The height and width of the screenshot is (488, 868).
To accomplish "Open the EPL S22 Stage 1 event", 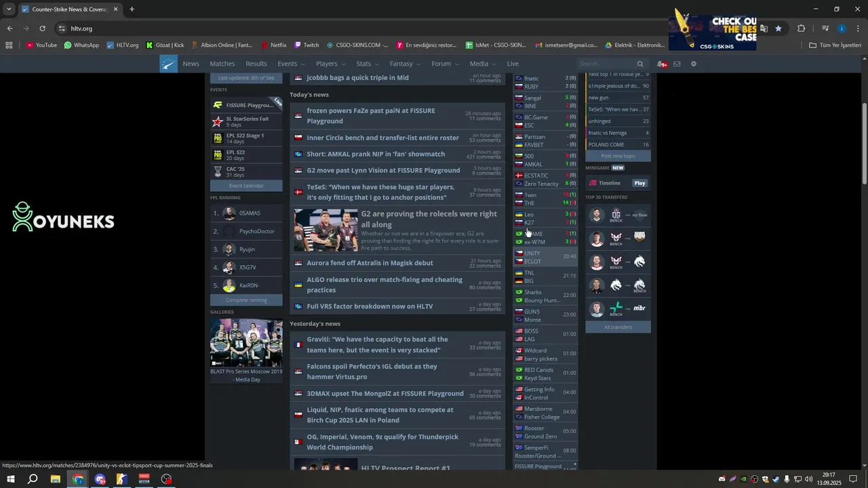I will pos(246,138).
